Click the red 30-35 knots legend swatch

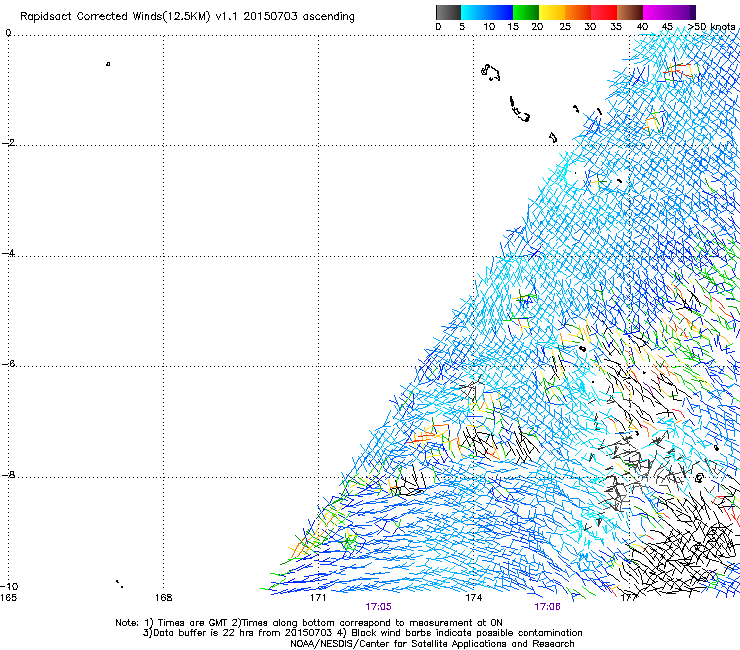coord(604,12)
